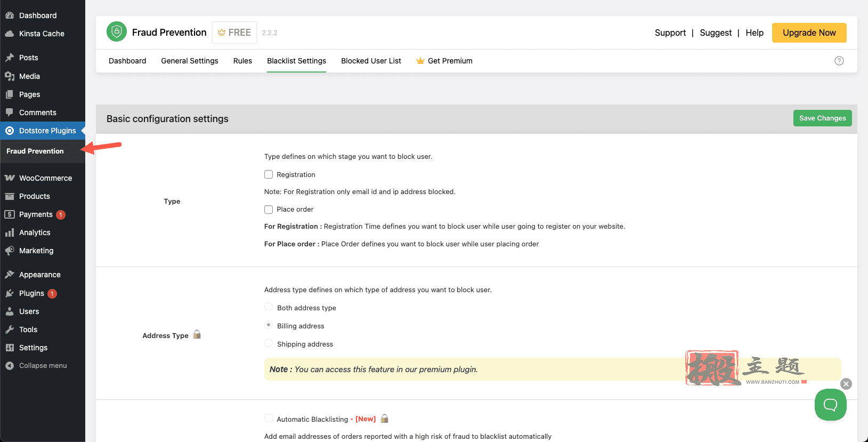The image size is (868, 442).
Task: Open Help link in header
Action: [x=755, y=33]
